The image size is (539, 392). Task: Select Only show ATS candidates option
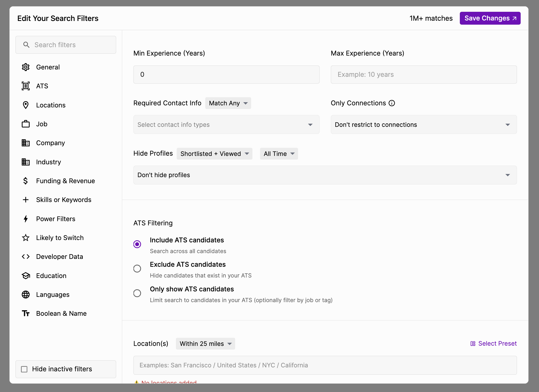pyautogui.click(x=137, y=293)
